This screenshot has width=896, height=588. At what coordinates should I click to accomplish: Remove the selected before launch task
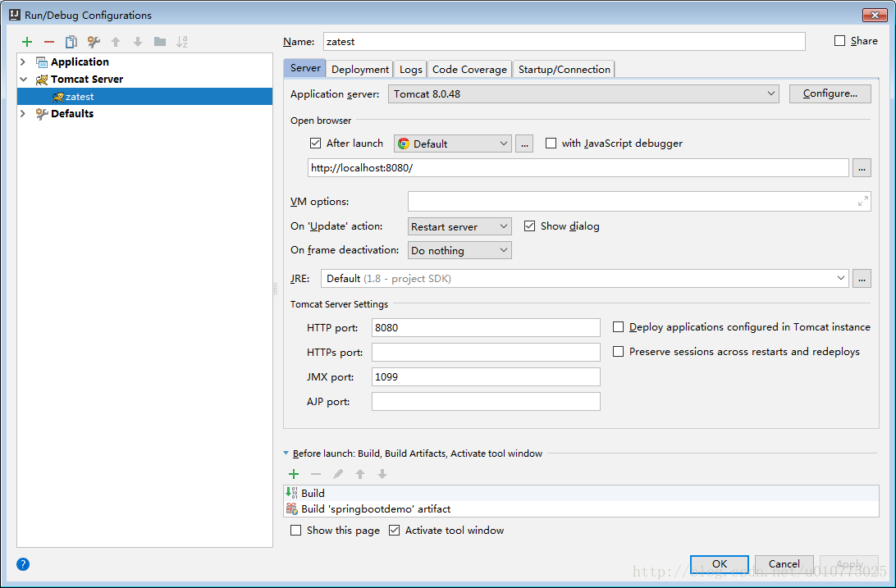pyautogui.click(x=316, y=474)
